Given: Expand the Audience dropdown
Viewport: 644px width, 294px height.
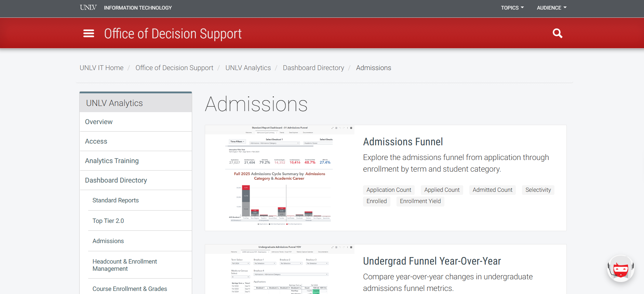Looking at the screenshot, I should (x=552, y=8).
